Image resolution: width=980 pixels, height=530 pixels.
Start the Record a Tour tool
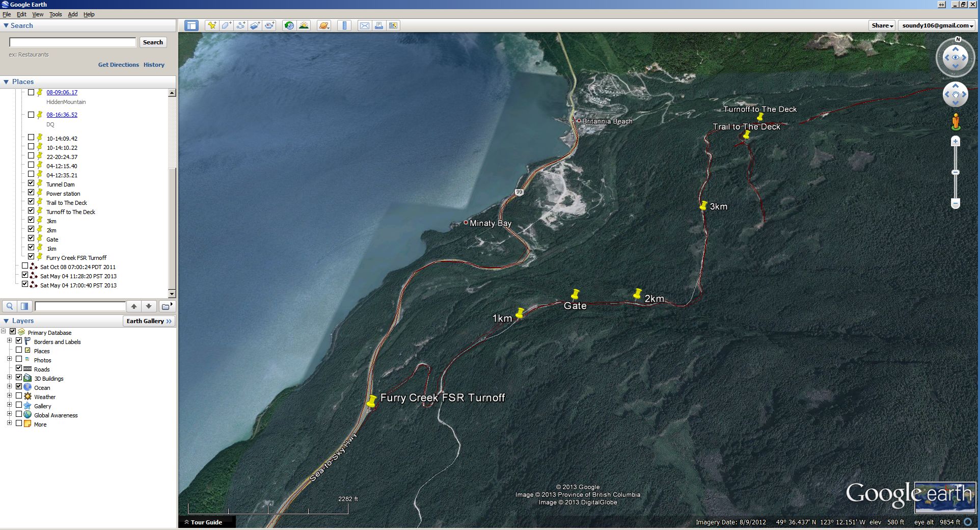269,25
